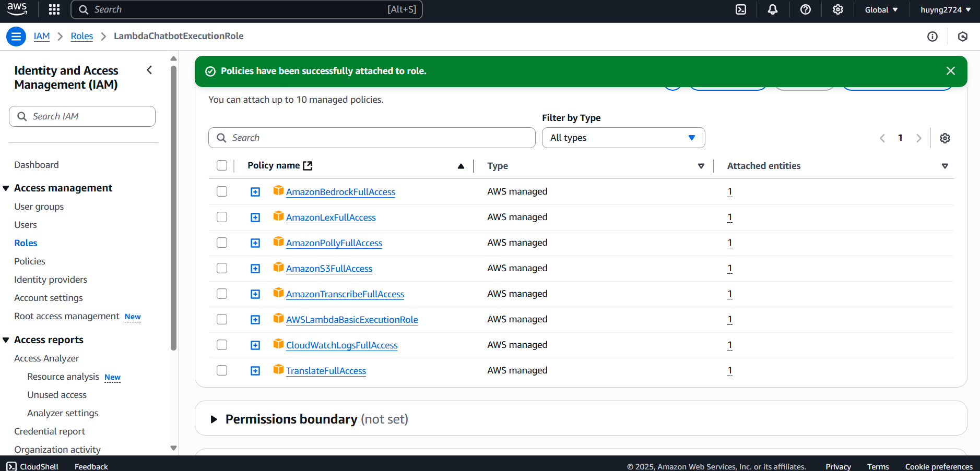Viewport: 980px width, 471px height.
Task: Click the AmazonBedrockFullAccess policy box icon
Action: click(278, 190)
